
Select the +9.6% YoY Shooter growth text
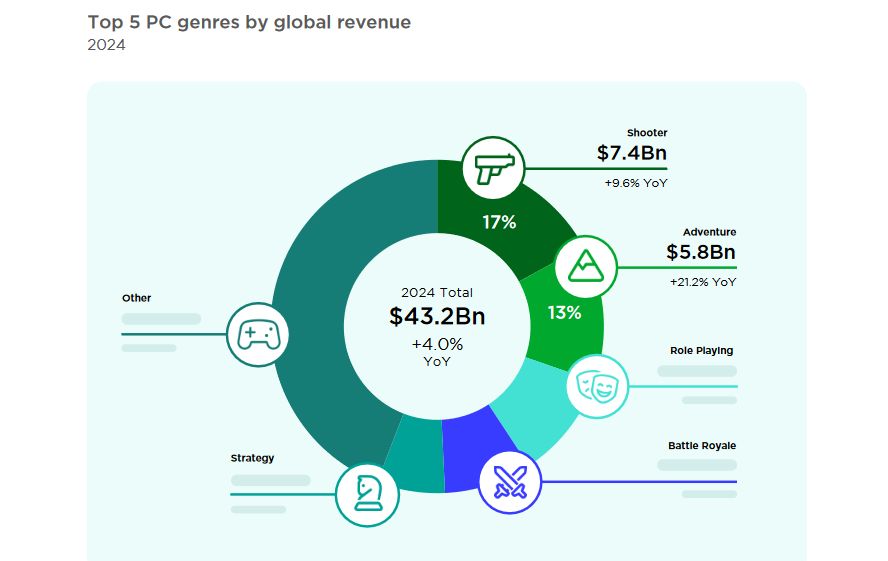click(635, 184)
